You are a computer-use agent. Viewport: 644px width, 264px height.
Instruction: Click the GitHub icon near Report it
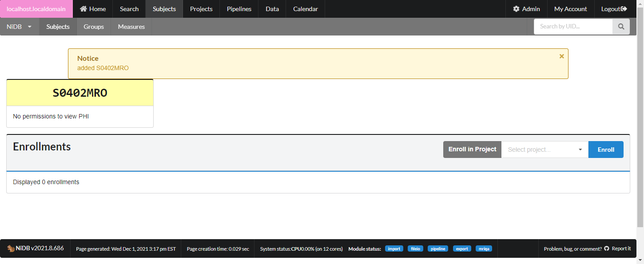(607, 248)
